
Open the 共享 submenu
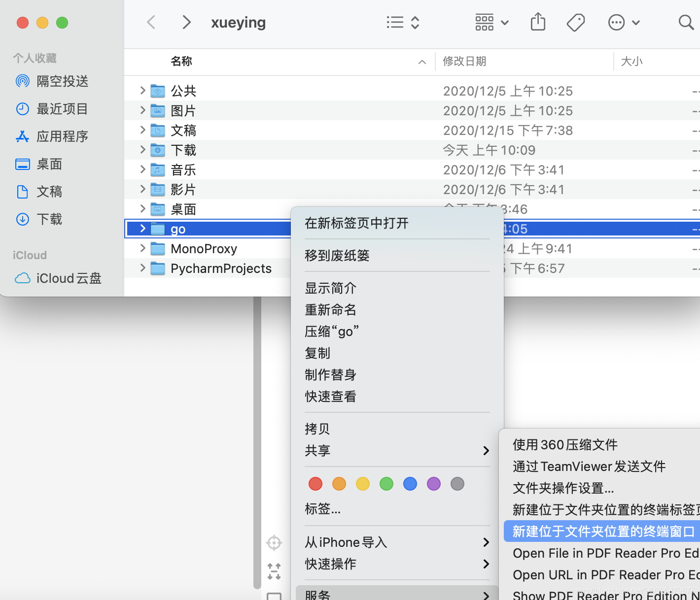397,451
